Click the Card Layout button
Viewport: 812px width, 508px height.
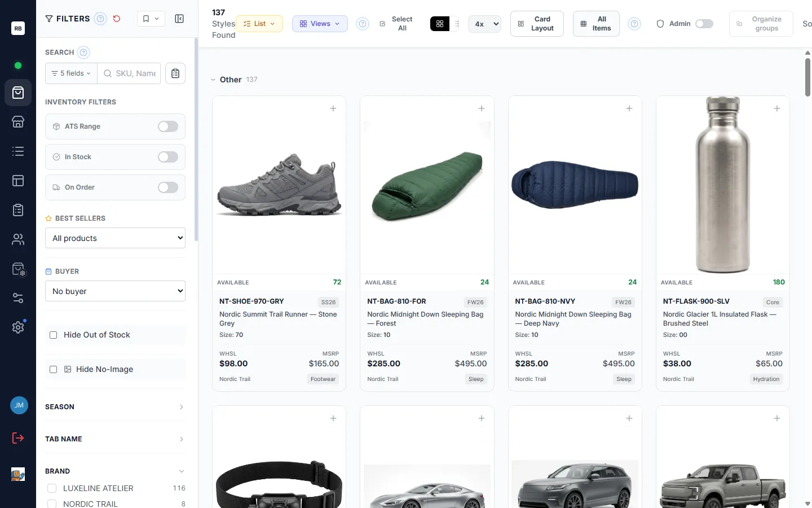(537, 24)
